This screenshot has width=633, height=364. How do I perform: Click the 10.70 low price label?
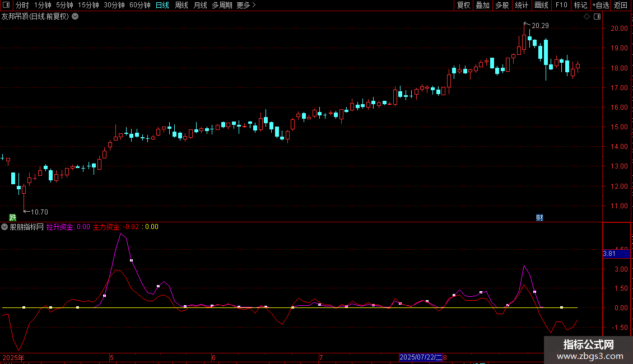[39, 212]
